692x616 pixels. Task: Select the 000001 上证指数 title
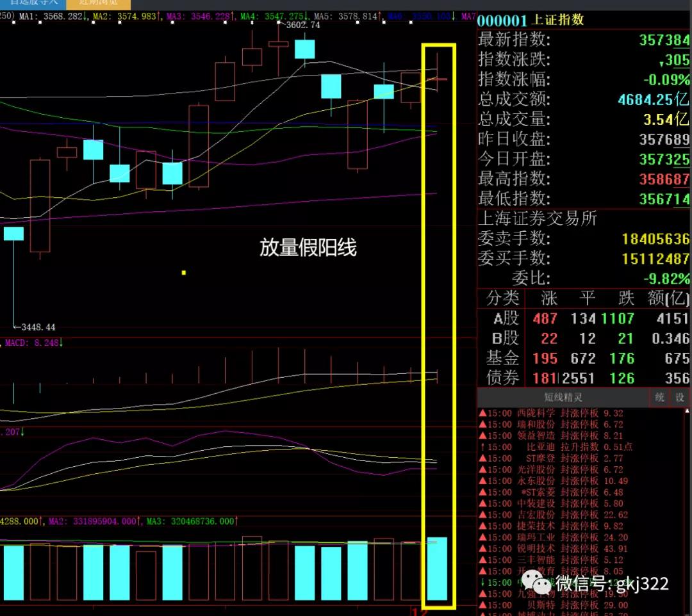coord(531,20)
